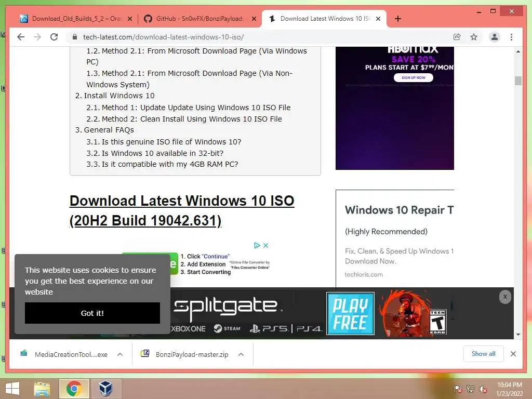The width and height of the screenshot is (532, 399).
Task: Expand BonziPayload-master.zip download options chevron
Action: pos(241,354)
